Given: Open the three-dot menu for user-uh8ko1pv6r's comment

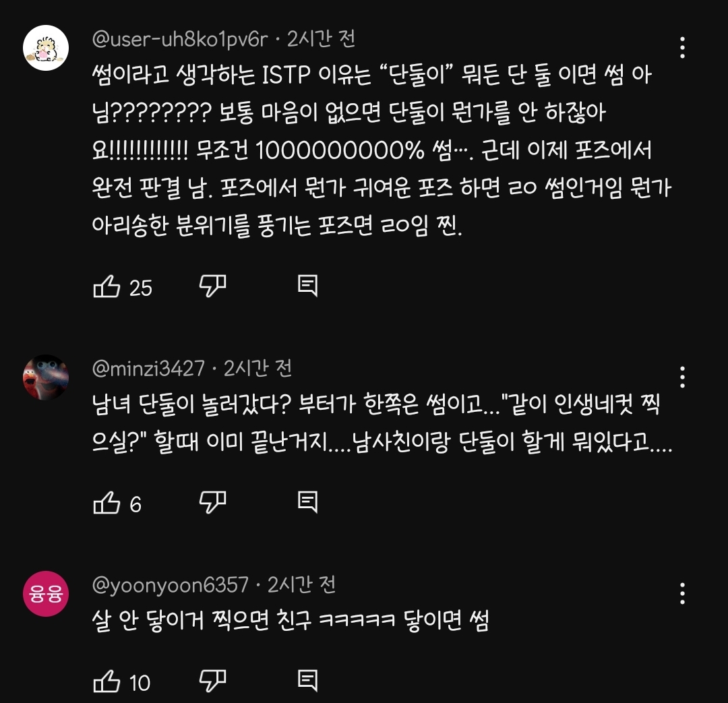Looking at the screenshot, I should tap(682, 47).
